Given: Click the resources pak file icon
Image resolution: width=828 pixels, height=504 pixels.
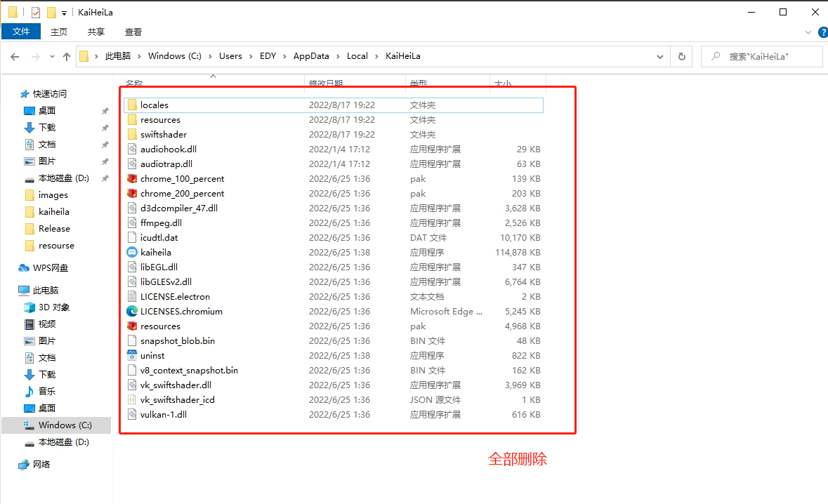Looking at the screenshot, I should (132, 326).
